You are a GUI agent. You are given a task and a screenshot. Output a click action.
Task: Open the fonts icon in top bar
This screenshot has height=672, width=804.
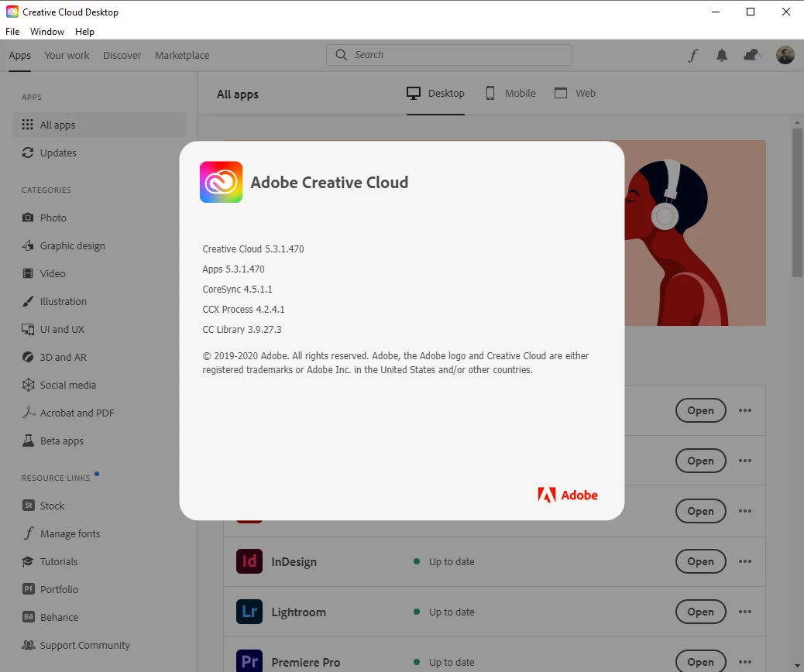click(x=693, y=55)
